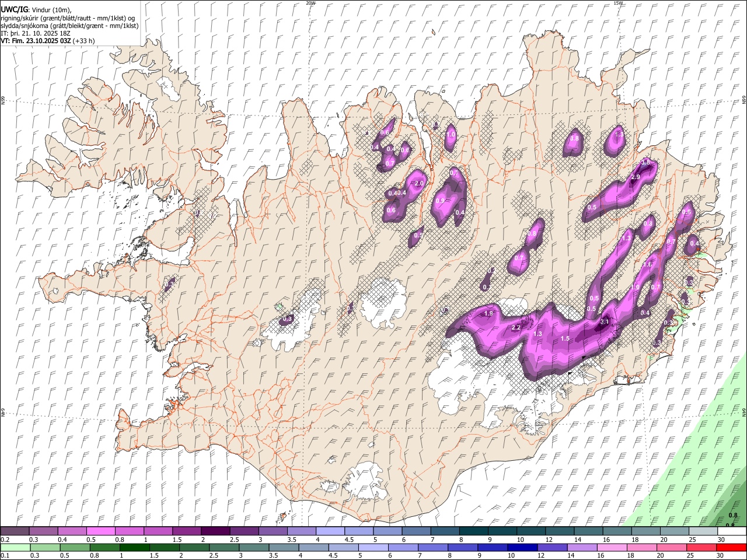The image size is (747, 560).
Task: Select the light lavender swatch between 4 and 4.5 in the purple legend
Action: [329, 531]
